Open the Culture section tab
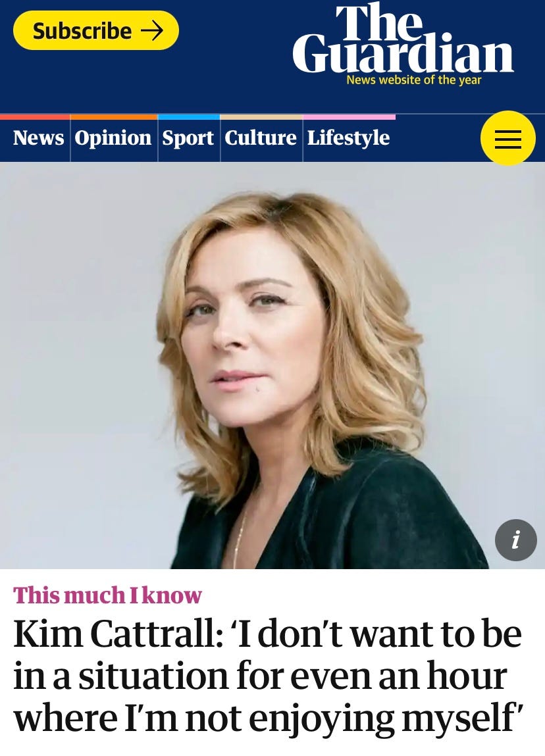 [261, 138]
